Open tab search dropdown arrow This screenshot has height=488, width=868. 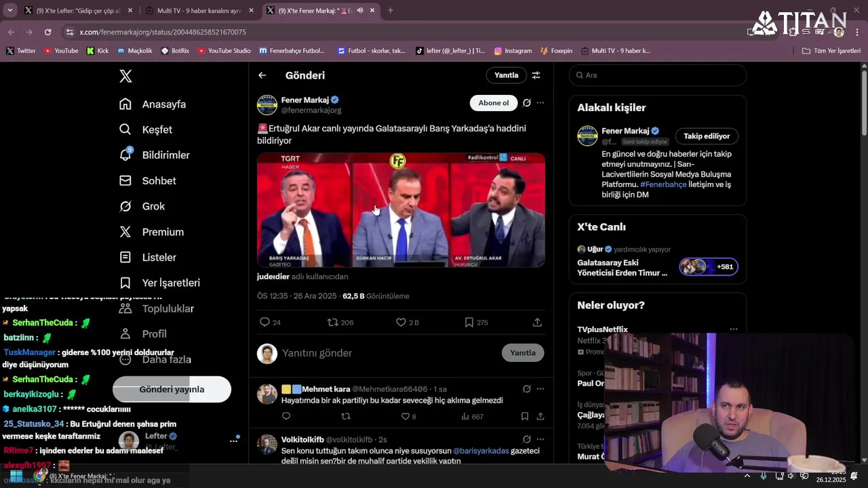[x=9, y=11]
